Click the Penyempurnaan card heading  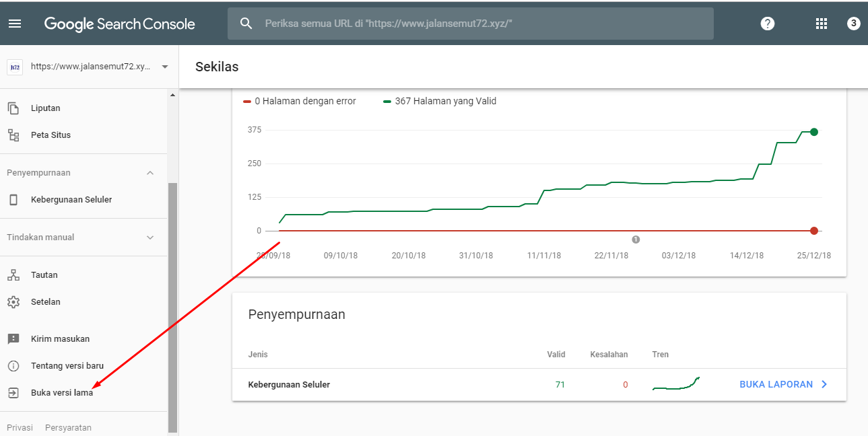click(296, 314)
